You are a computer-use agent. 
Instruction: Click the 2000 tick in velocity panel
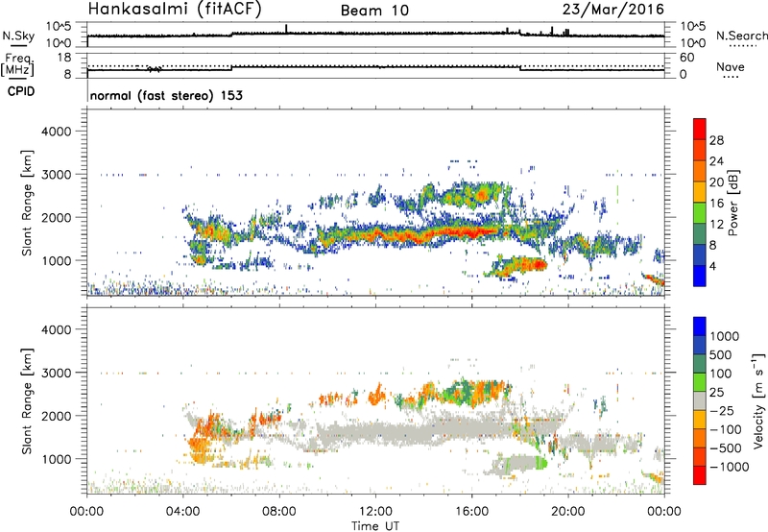(x=57, y=416)
